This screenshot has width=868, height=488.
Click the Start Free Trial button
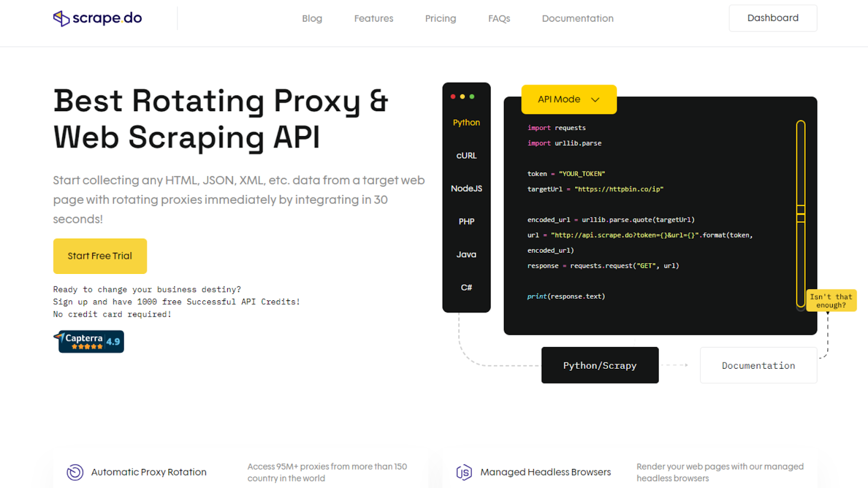(100, 256)
